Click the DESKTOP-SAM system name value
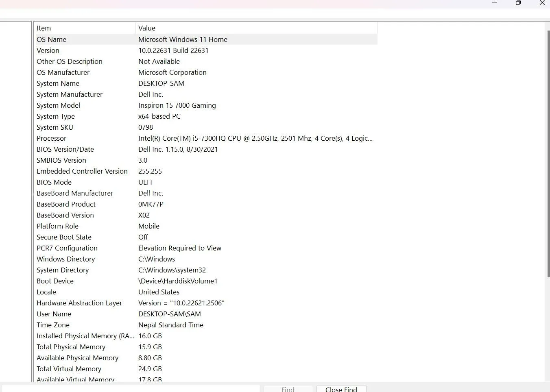Screen dimensions: 550x392 (x=161, y=83)
